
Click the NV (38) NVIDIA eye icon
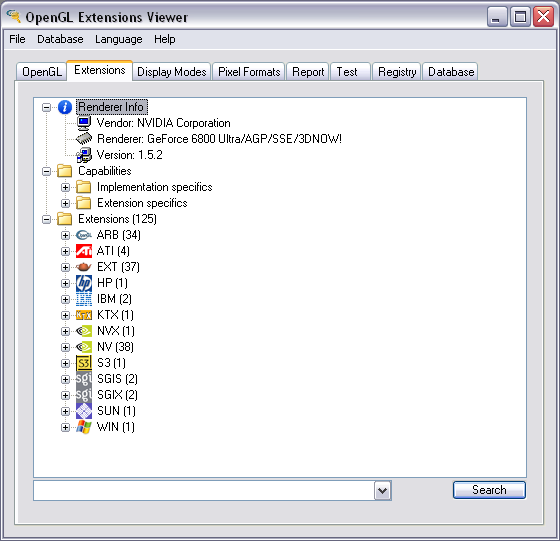[x=84, y=347]
